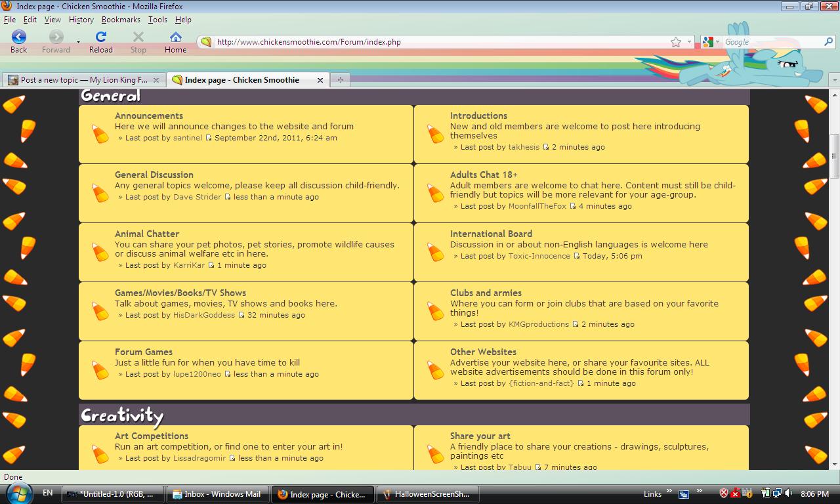Reload the current page

tap(100, 37)
